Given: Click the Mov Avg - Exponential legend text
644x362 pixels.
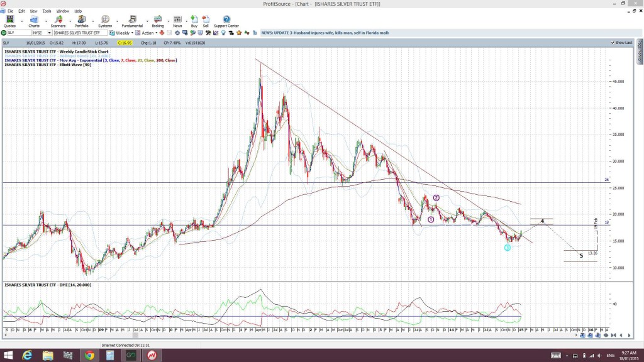Looking at the screenshot, I should [91, 60].
